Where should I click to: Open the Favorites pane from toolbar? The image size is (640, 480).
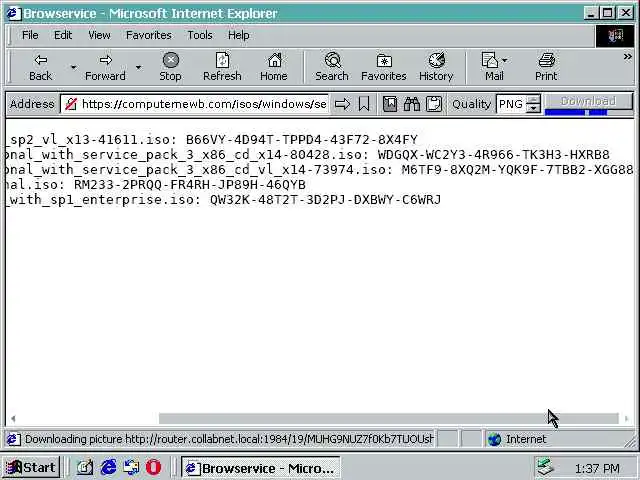(384, 67)
